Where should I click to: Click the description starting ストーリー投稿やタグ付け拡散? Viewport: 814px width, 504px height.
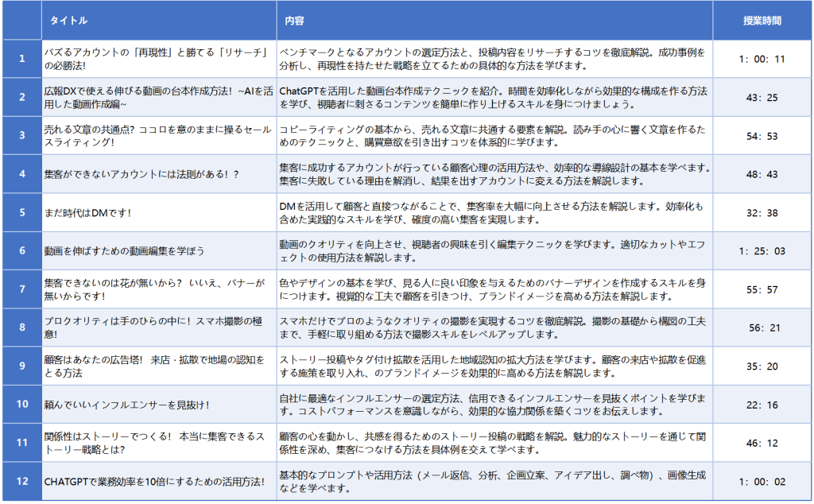pos(492,366)
